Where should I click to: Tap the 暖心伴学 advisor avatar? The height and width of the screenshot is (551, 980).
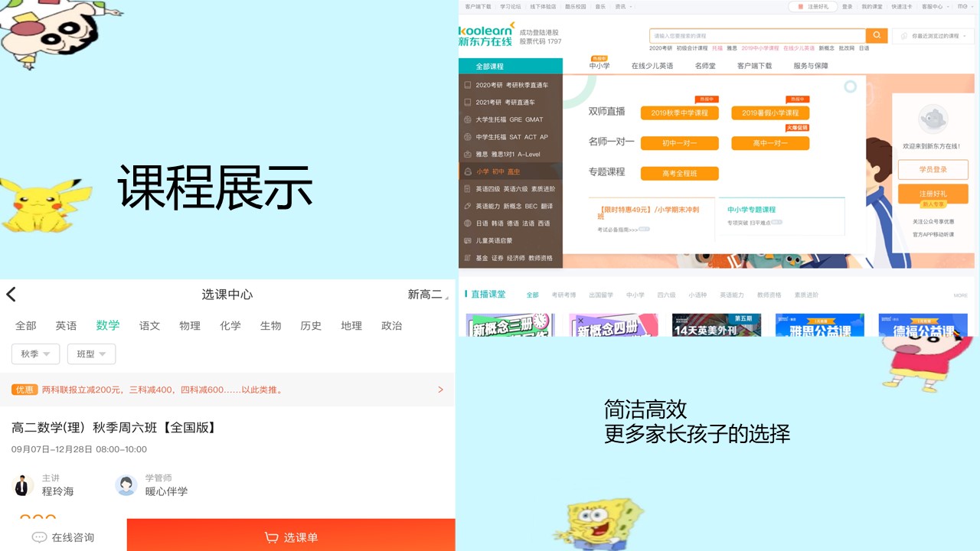coord(126,485)
